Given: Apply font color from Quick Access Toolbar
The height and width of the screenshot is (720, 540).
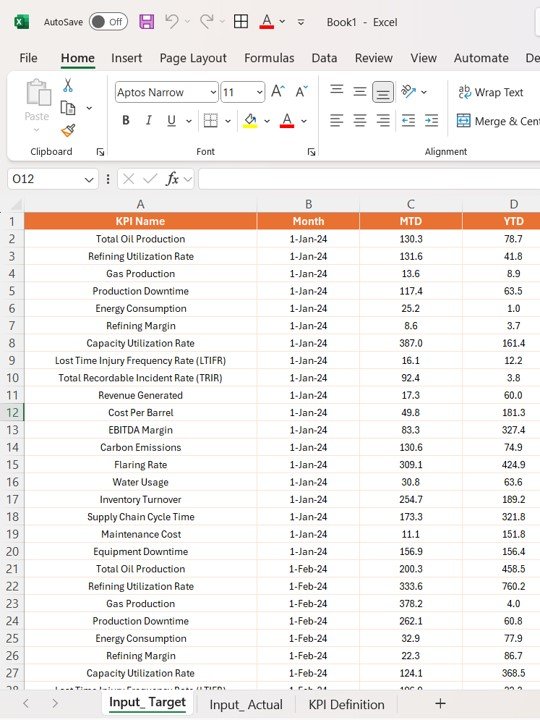Looking at the screenshot, I should (267, 22).
